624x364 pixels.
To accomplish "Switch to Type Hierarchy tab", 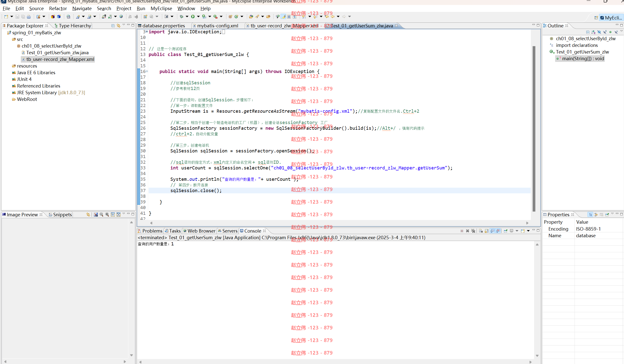I will click(73, 26).
